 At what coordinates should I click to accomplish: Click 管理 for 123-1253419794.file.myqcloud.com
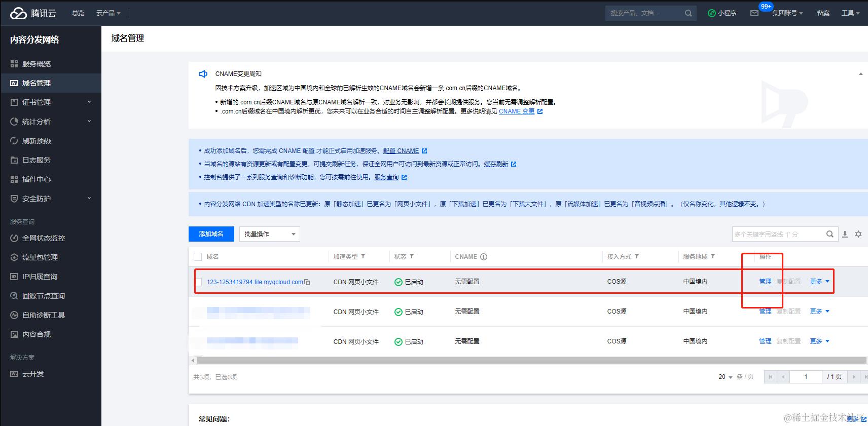click(x=765, y=282)
